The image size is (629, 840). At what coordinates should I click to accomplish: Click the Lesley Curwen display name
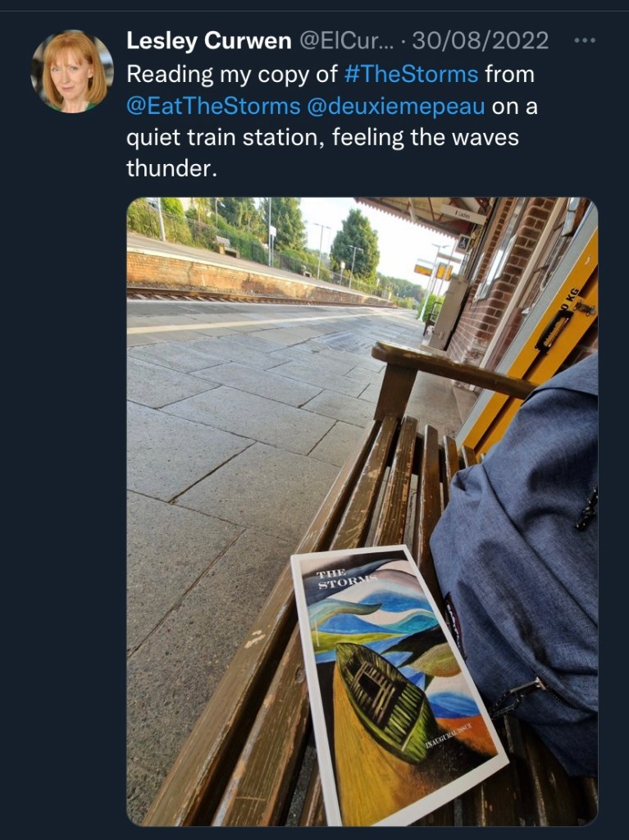click(209, 41)
